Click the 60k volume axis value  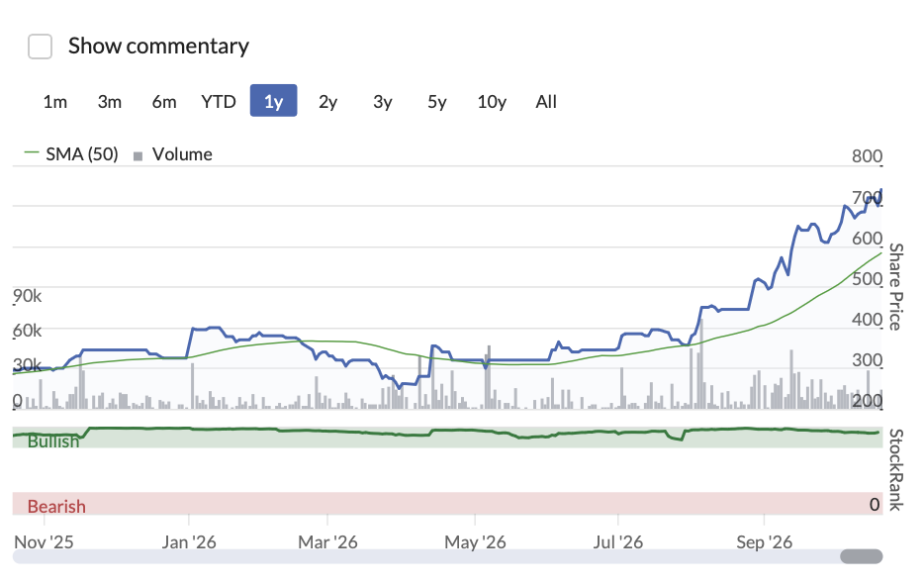coord(28,331)
